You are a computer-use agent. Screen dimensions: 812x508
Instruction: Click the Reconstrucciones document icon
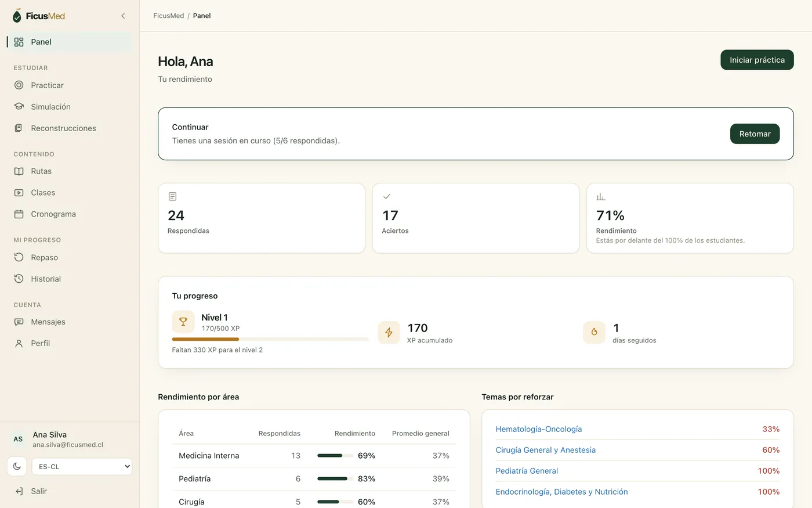click(x=19, y=128)
